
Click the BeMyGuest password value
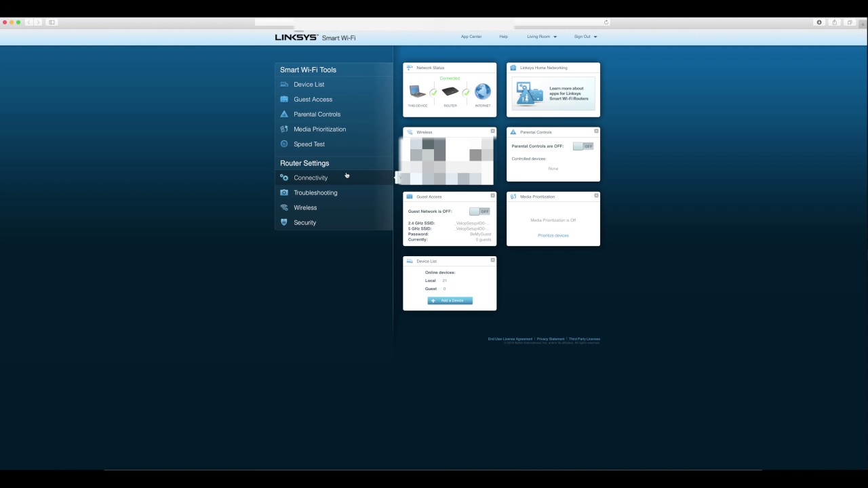click(481, 234)
